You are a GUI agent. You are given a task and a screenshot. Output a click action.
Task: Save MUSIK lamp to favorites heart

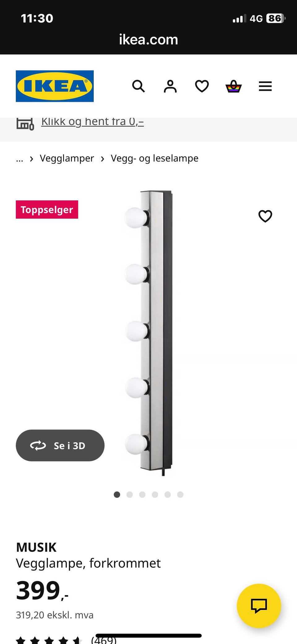point(265,216)
